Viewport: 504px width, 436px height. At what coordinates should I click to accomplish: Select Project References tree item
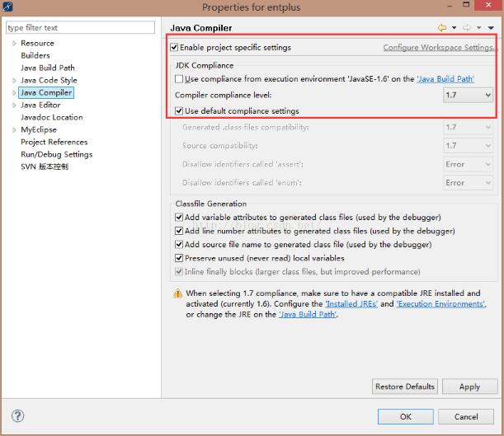point(54,143)
